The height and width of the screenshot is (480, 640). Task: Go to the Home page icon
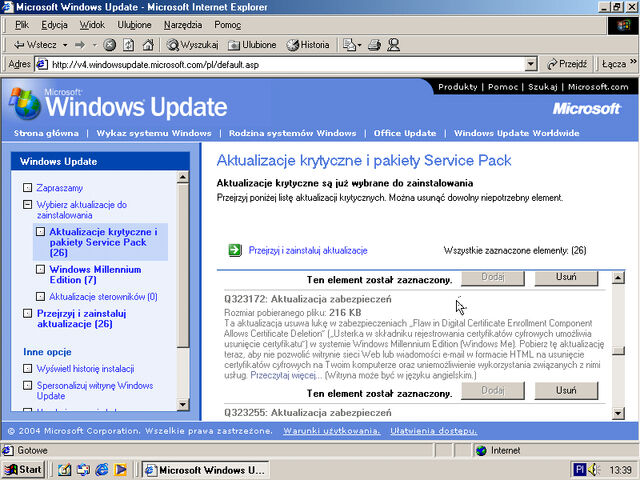(x=148, y=45)
